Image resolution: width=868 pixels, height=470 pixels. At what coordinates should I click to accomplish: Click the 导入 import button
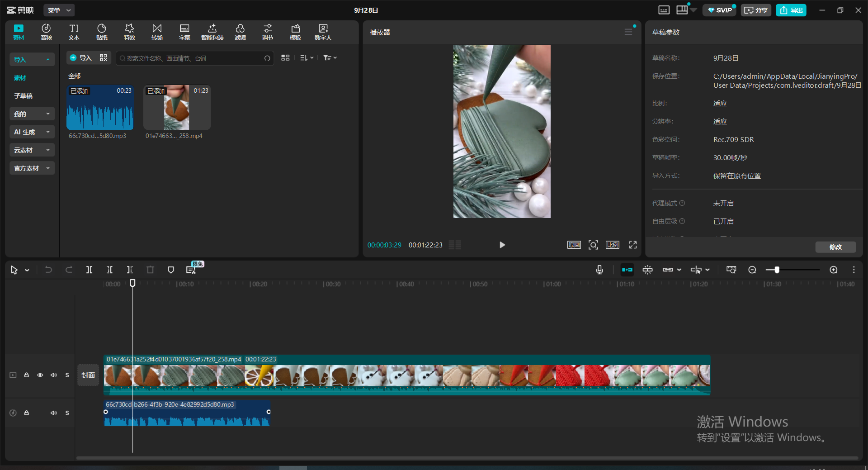(80, 58)
